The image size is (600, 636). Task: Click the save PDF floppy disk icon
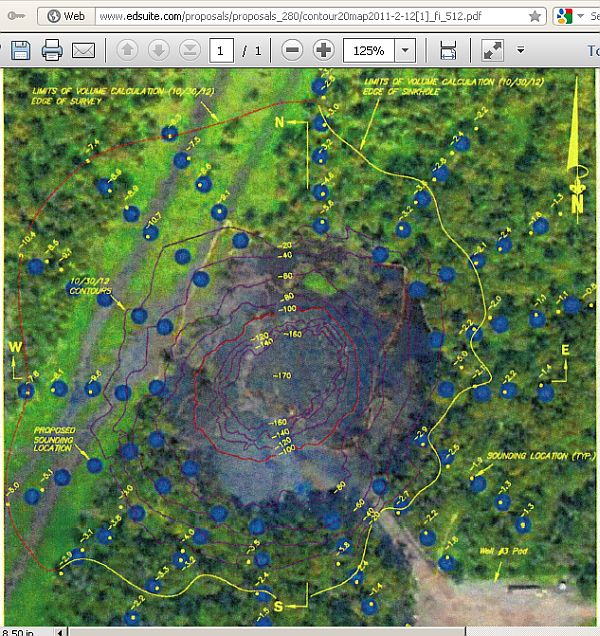pyautogui.click(x=20, y=50)
